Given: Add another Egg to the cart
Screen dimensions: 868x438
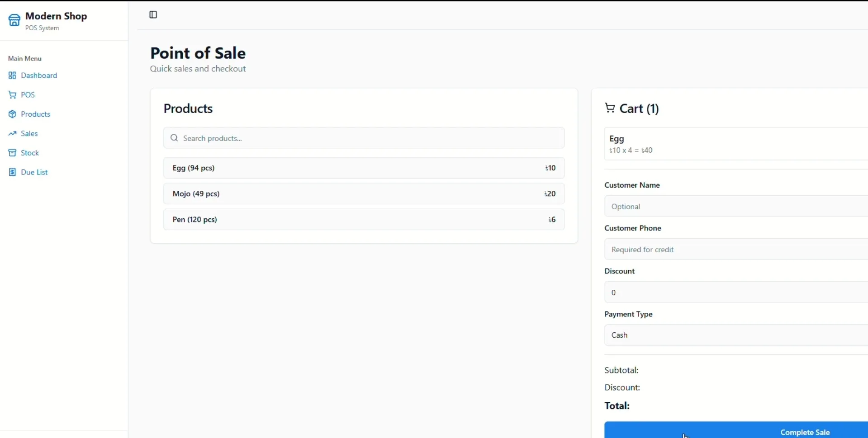Looking at the screenshot, I should (364, 168).
